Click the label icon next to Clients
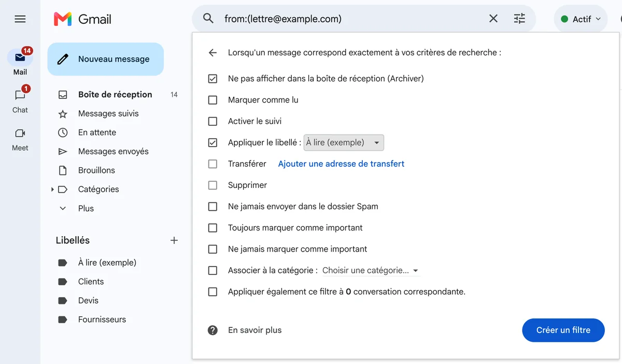The image size is (622, 364). tap(63, 282)
